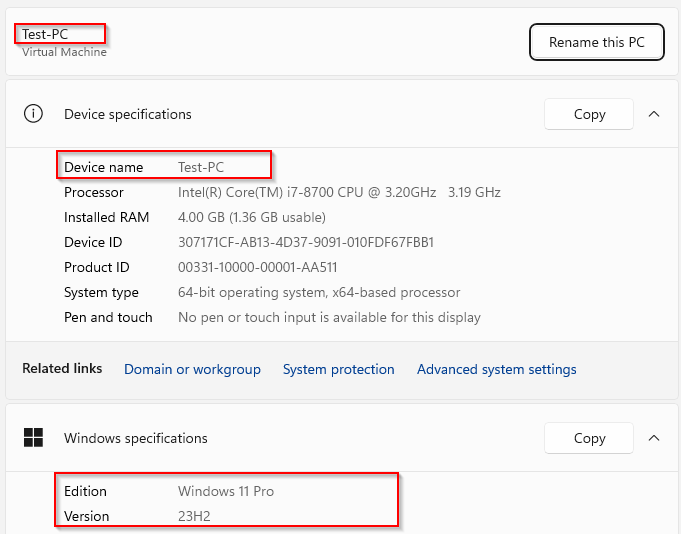Image resolution: width=681 pixels, height=534 pixels.
Task: Click the Windows logo icon
Action: click(33, 438)
